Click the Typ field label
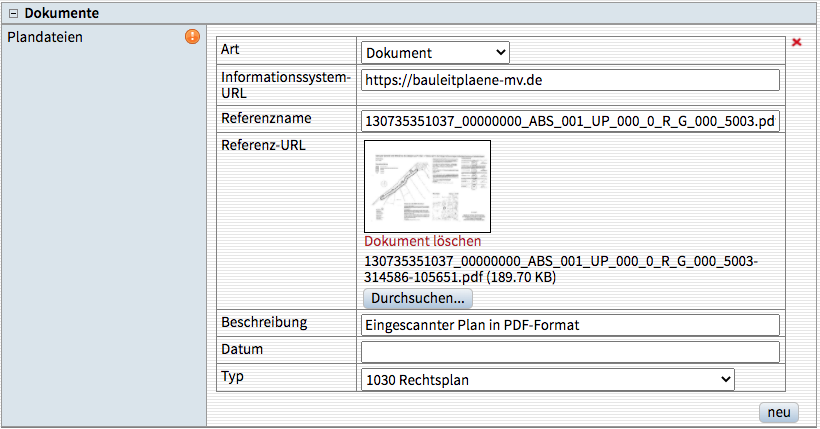This screenshot has width=820, height=429. click(x=233, y=377)
